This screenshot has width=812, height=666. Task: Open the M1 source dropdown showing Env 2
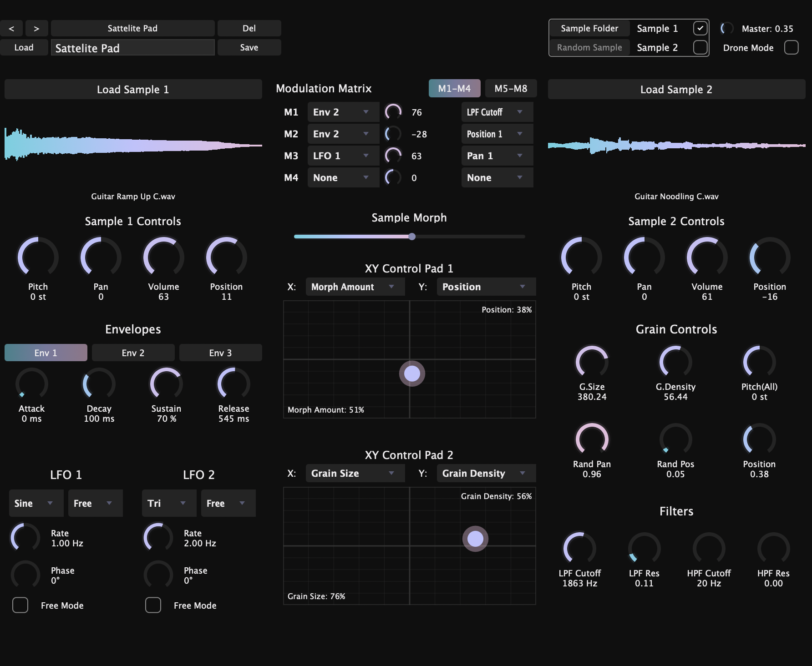[343, 111]
